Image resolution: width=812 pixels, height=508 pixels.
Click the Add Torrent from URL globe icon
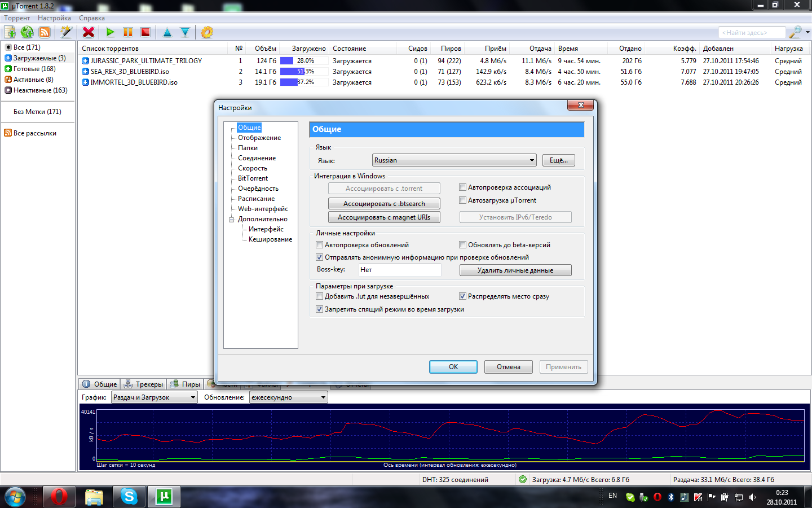pos(27,32)
